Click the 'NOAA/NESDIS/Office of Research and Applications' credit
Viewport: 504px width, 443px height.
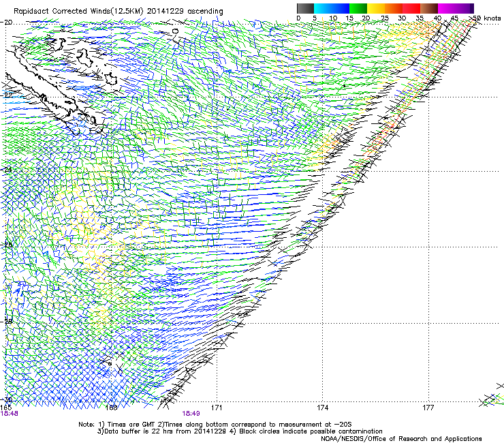click(401, 439)
